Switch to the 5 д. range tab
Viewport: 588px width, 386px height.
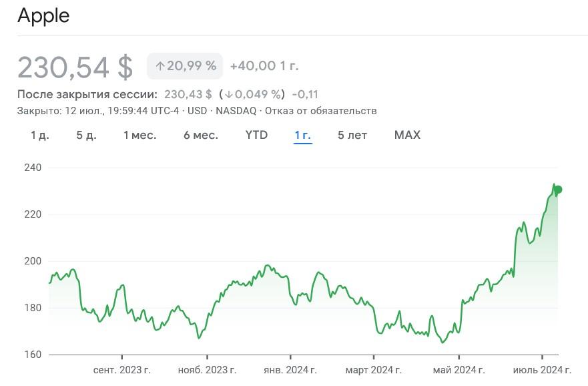coord(86,135)
